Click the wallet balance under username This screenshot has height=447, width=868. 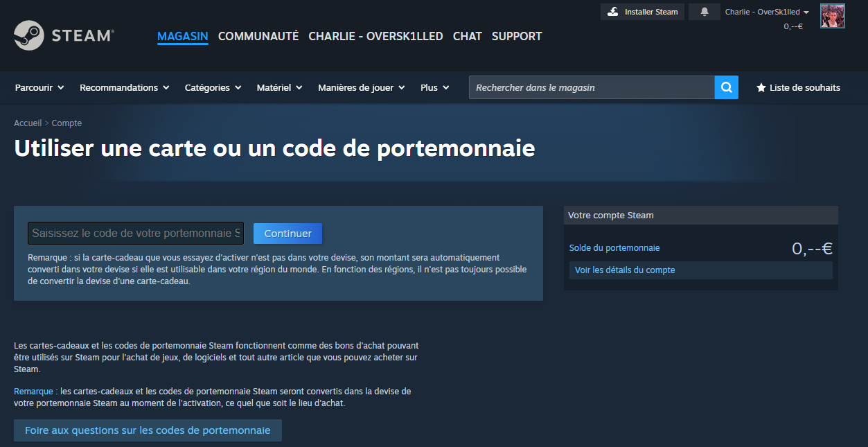click(793, 26)
